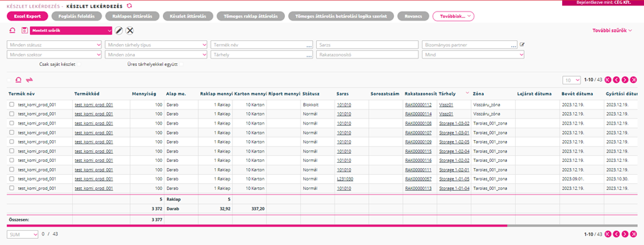Click the Excel Export button
Image resolution: width=644 pixels, height=245 pixels.
coord(27,16)
